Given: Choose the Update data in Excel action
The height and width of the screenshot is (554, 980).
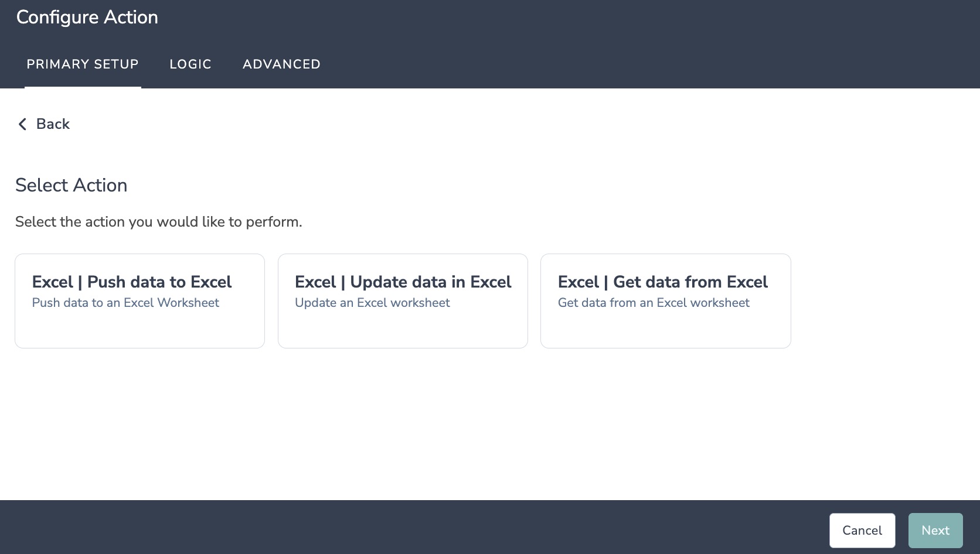Looking at the screenshot, I should pos(403,301).
